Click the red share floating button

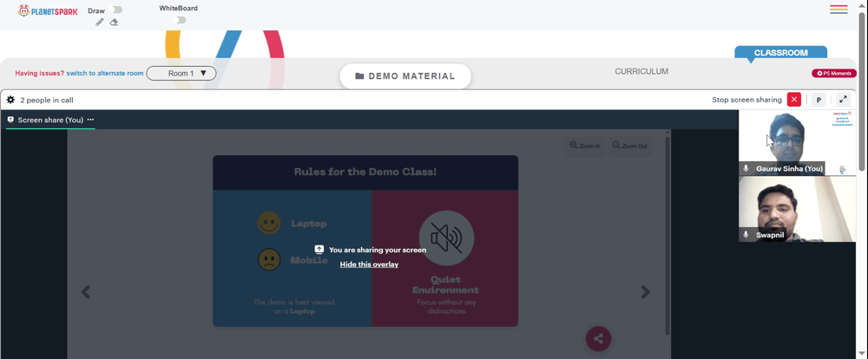598,338
